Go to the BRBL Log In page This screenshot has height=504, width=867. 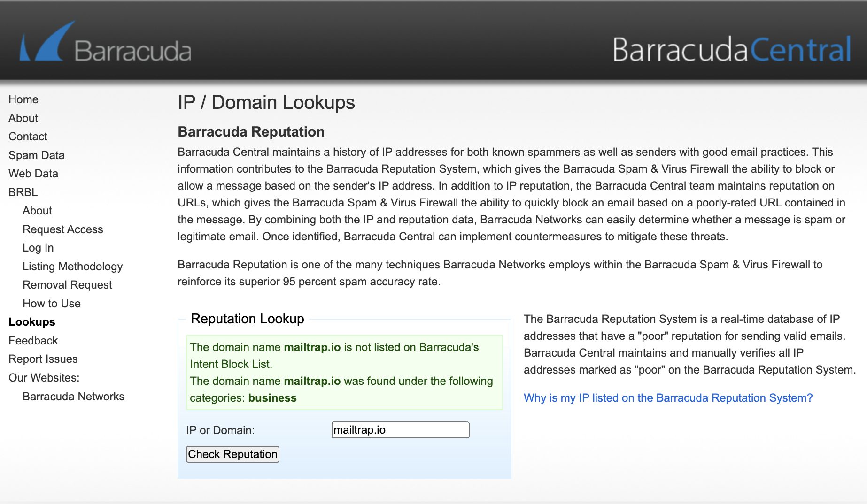tap(38, 248)
